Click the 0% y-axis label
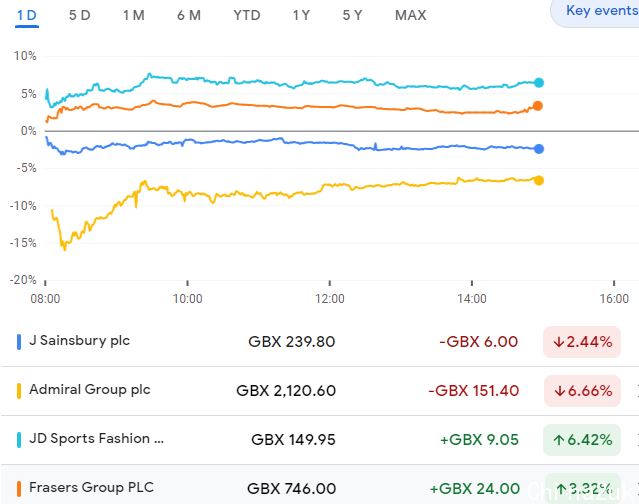This screenshot has width=639, height=504. (x=29, y=131)
